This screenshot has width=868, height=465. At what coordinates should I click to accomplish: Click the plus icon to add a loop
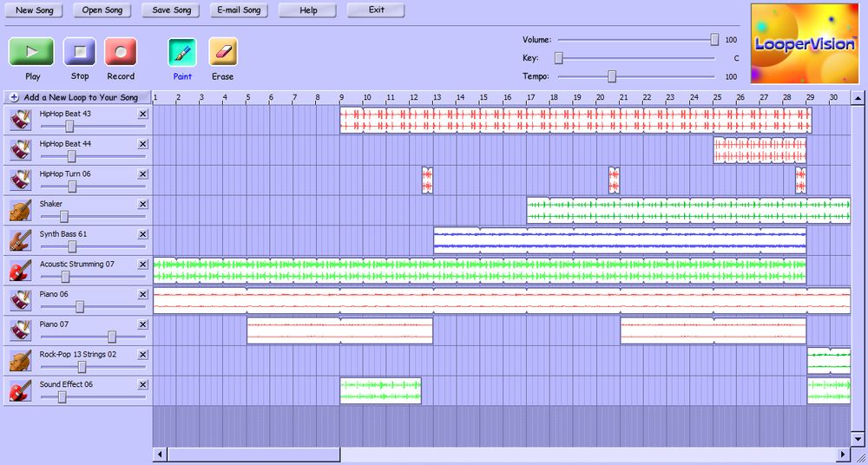[x=15, y=97]
